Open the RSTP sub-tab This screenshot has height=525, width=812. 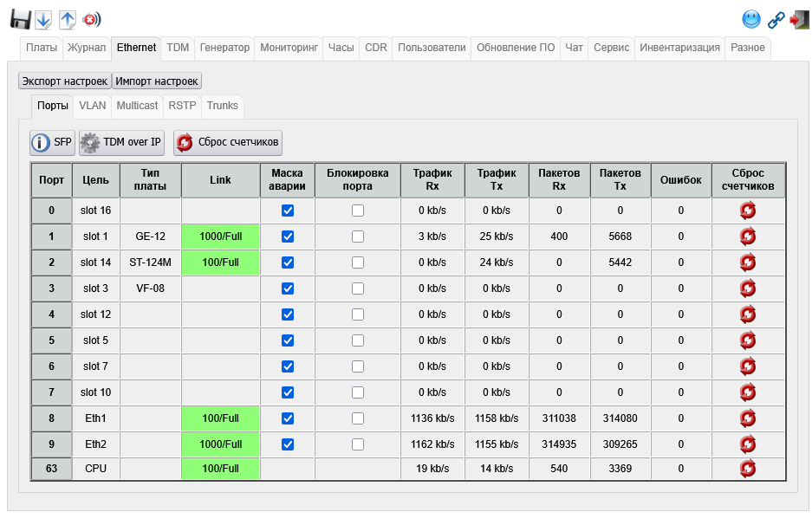(x=182, y=106)
